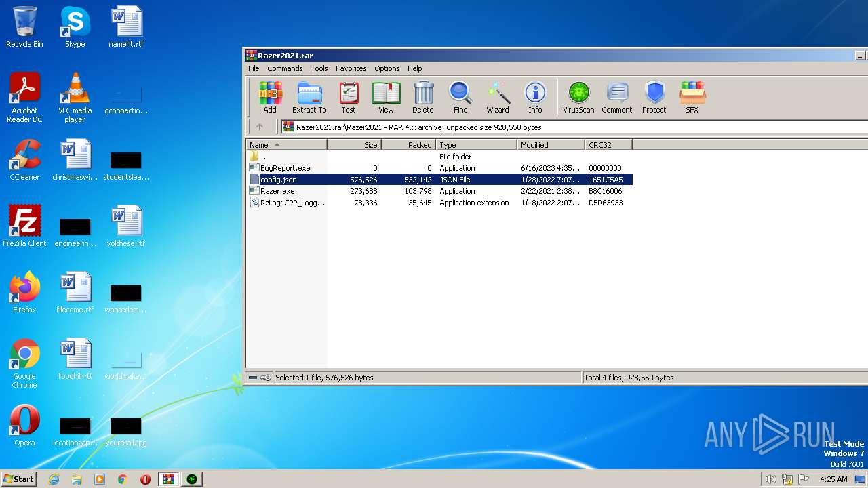
Task: Click the Extract To toolbar icon
Action: click(309, 97)
